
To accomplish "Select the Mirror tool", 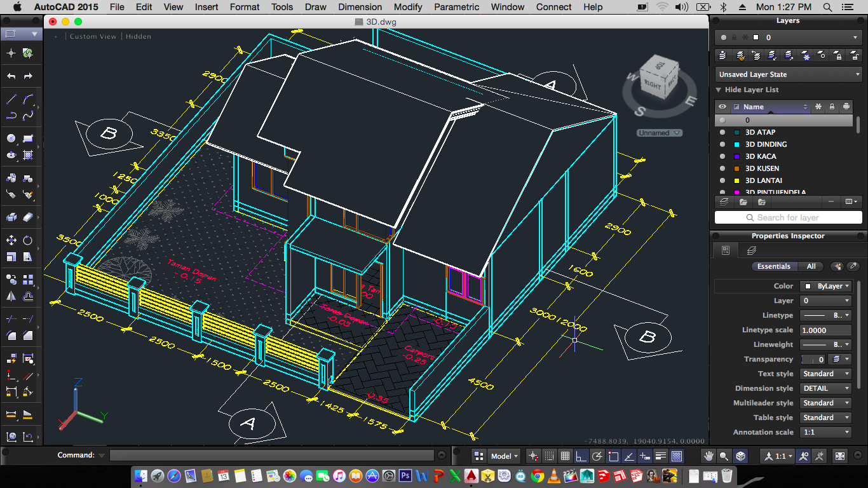I will tap(11, 296).
